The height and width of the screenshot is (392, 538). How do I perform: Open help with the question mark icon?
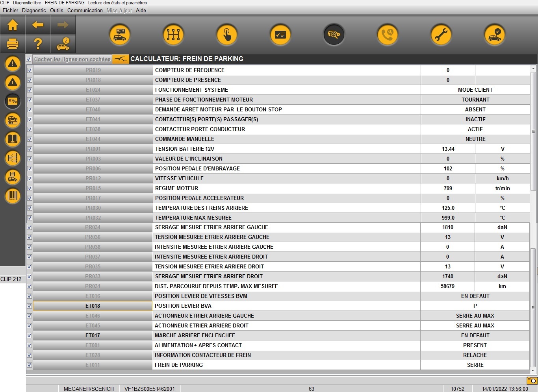pyautogui.click(x=38, y=44)
